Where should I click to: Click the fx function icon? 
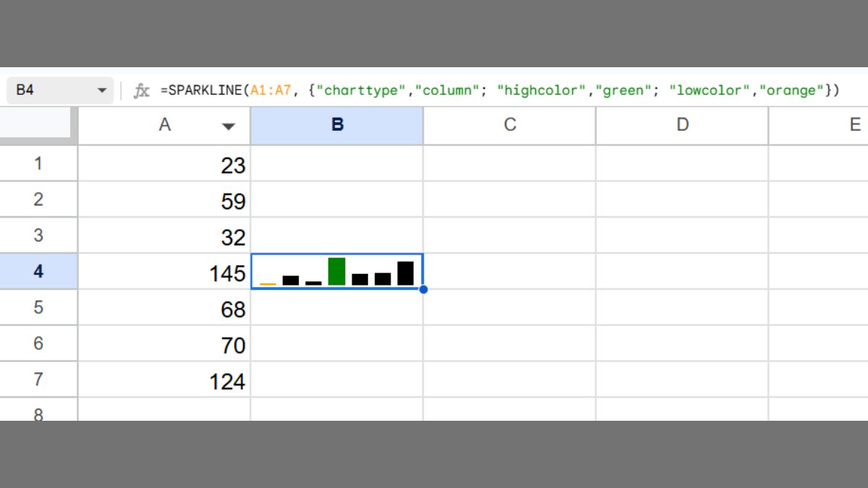pyautogui.click(x=142, y=91)
